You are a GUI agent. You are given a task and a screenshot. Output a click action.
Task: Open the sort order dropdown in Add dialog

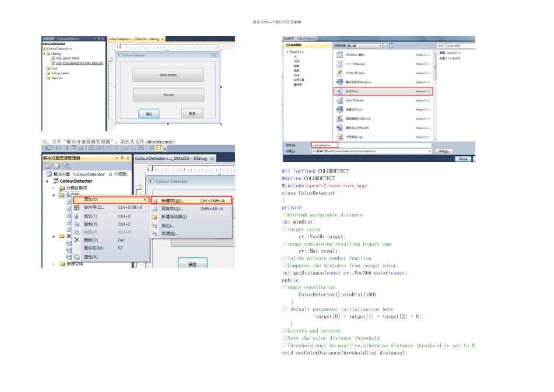pyautogui.click(x=364, y=45)
